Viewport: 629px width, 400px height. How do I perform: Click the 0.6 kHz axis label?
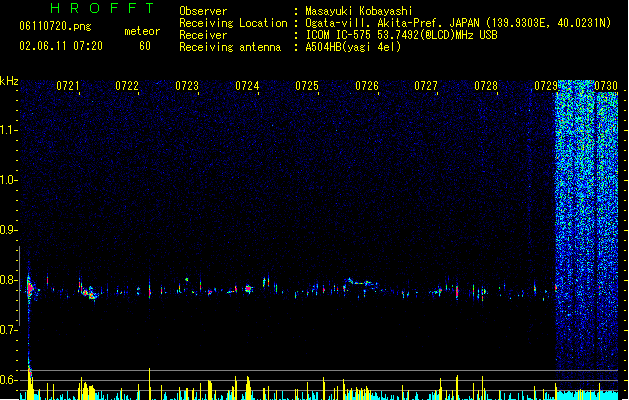pos(9,380)
